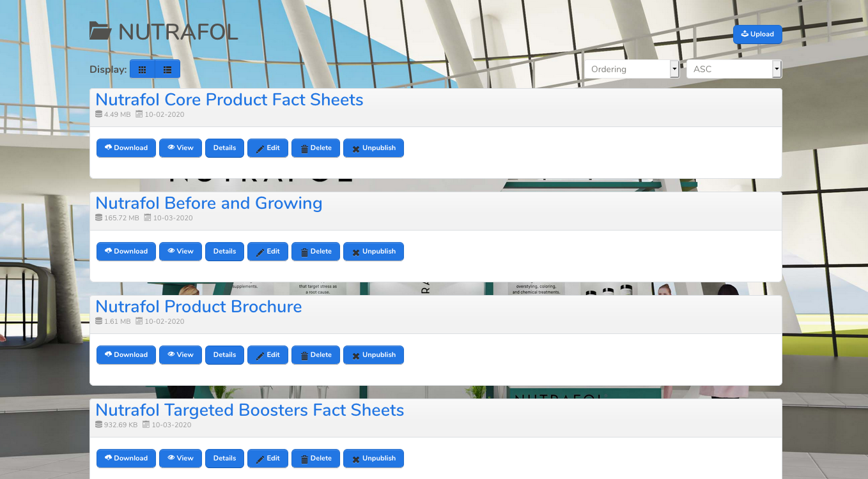Show Details for Nutrafol Product Brochure
868x479 pixels.
click(x=224, y=355)
